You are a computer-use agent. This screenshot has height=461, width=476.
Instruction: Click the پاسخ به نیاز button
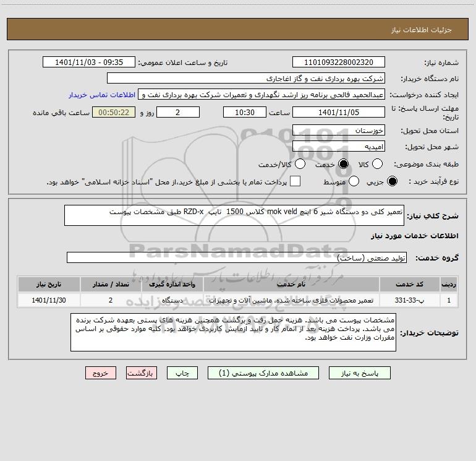click(x=359, y=373)
